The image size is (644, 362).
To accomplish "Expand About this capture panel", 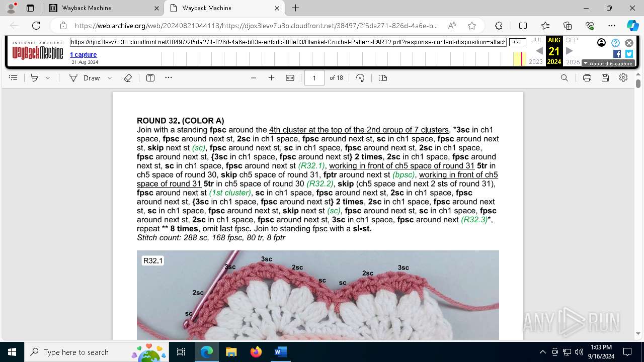I will click(608, 63).
